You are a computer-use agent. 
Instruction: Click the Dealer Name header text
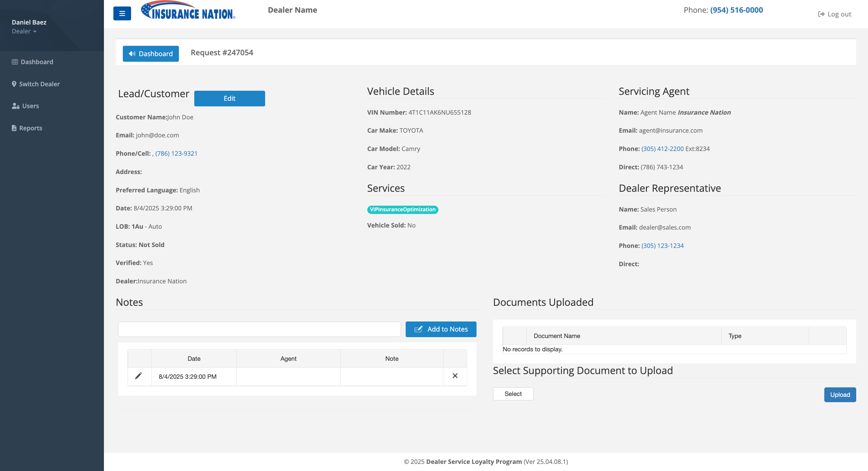[293, 10]
